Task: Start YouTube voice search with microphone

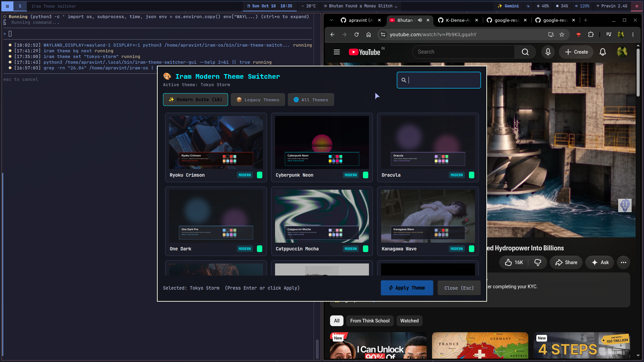Action: tap(548, 52)
